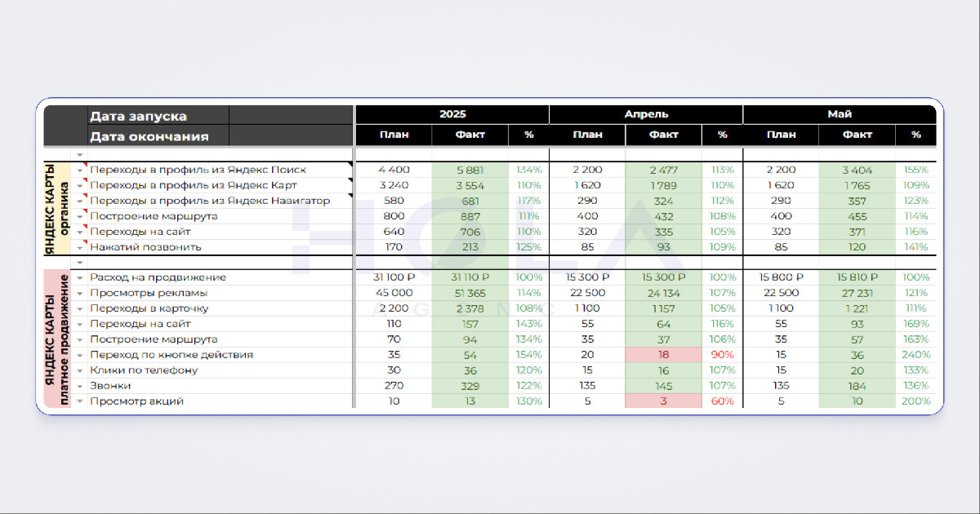Image resolution: width=980 pixels, height=514 pixels.
Task: Click the red 60% percentage cell
Action: [x=722, y=401]
